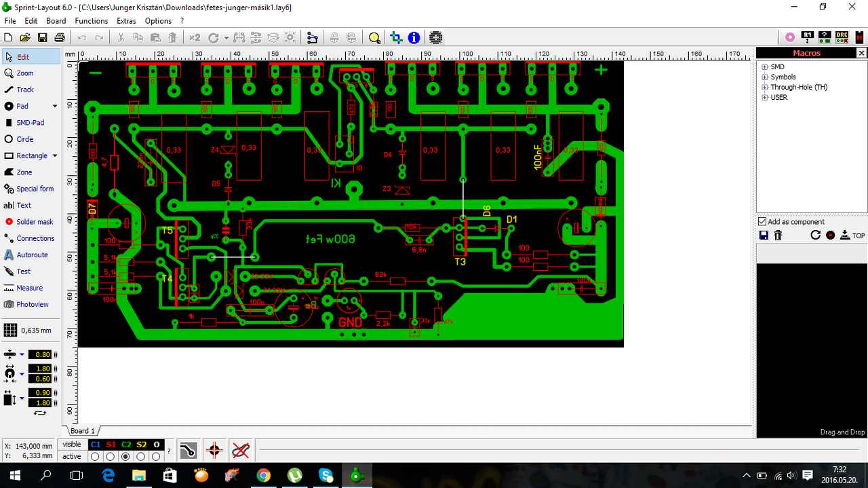The width and height of the screenshot is (868, 488).
Task: Open the Pad tool shape dropdown arrow
Action: (x=55, y=107)
